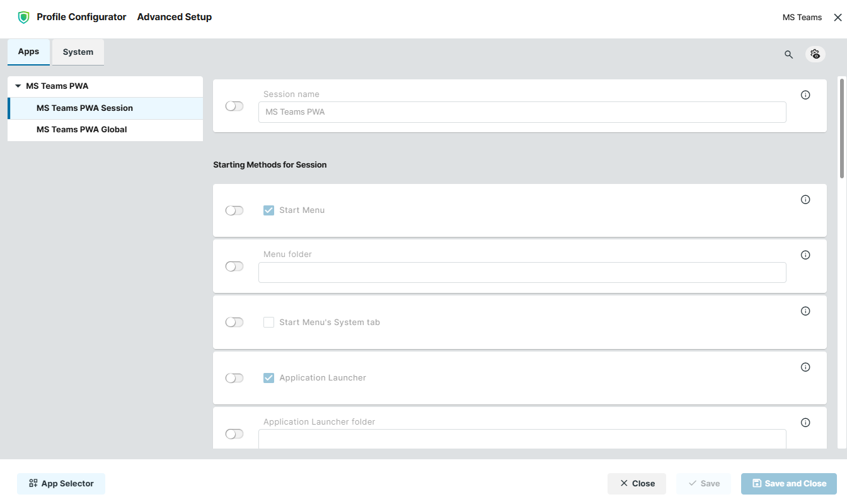
Task: Show info for Start Menu setting
Action: (805, 200)
